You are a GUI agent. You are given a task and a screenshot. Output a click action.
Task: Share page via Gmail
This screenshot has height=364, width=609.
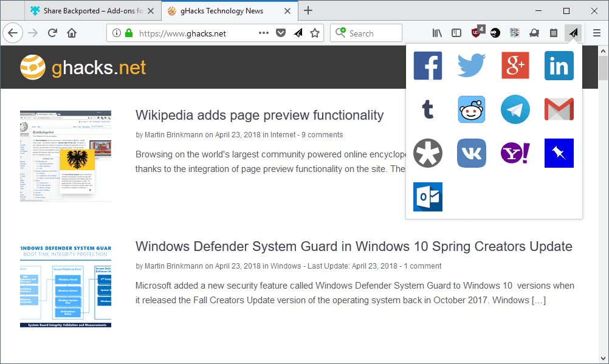pos(559,109)
